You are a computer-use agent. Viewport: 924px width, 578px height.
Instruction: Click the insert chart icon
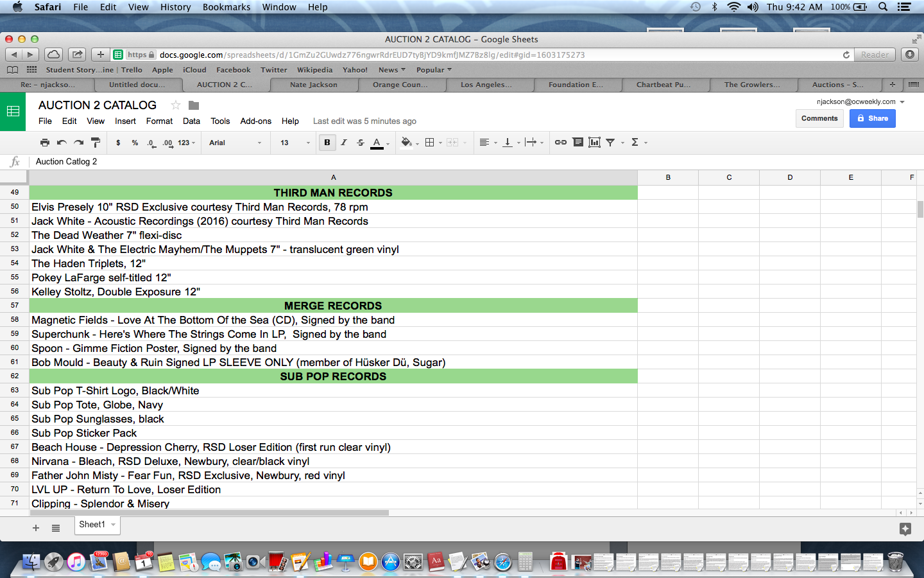point(594,143)
